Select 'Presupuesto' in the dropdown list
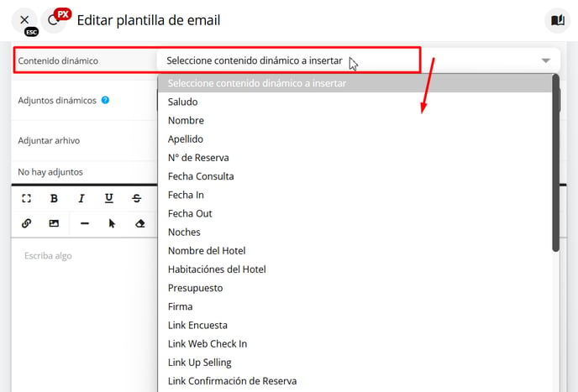The image size is (578, 392). pyautogui.click(x=195, y=288)
